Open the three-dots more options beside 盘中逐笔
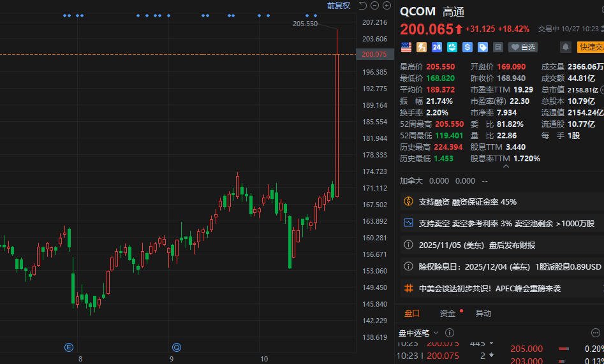 (450, 333)
